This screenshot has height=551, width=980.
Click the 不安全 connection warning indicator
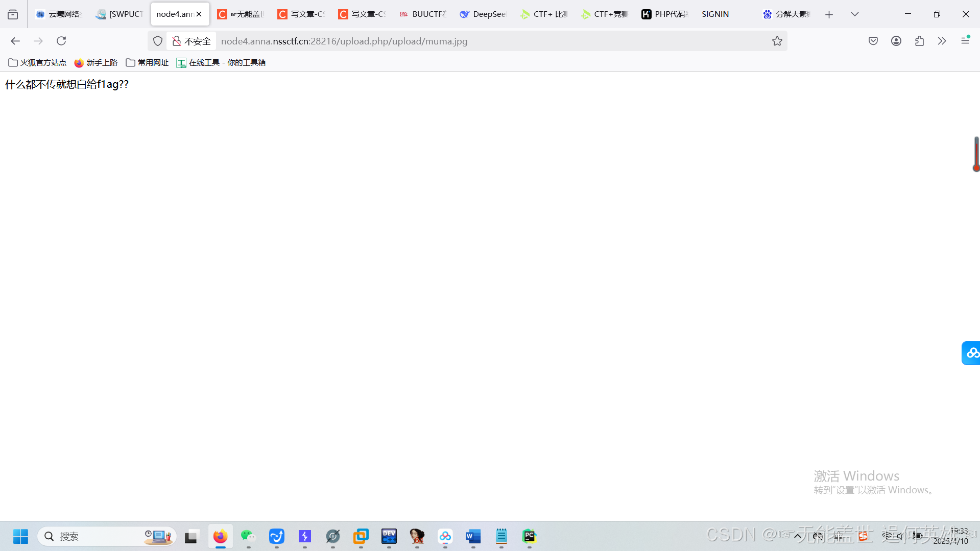pos(190,41)
